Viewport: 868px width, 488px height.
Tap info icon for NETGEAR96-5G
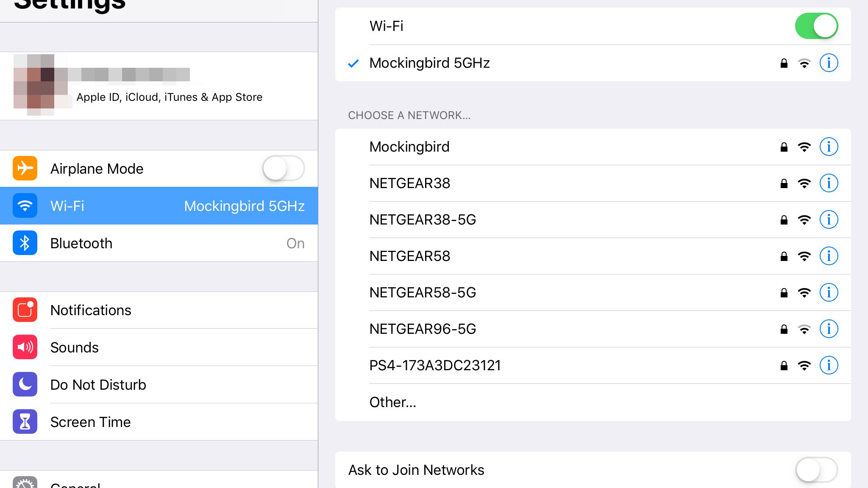point(829,329)
